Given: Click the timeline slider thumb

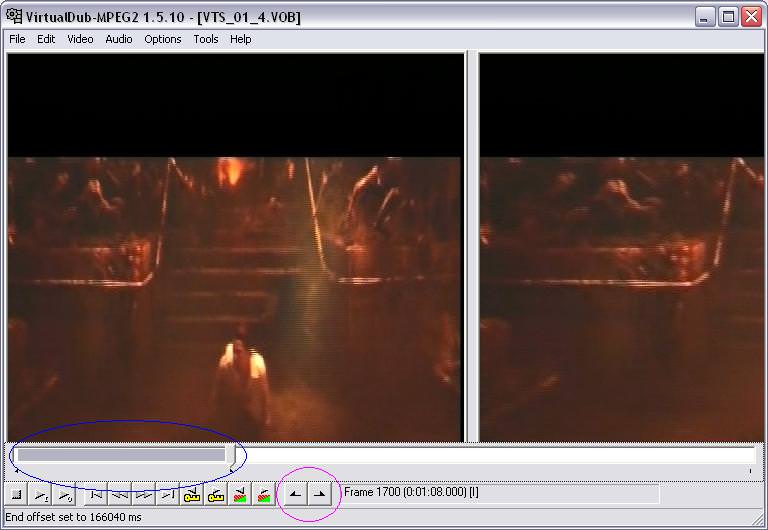Looking at the screenshot, I should point(231,458).
